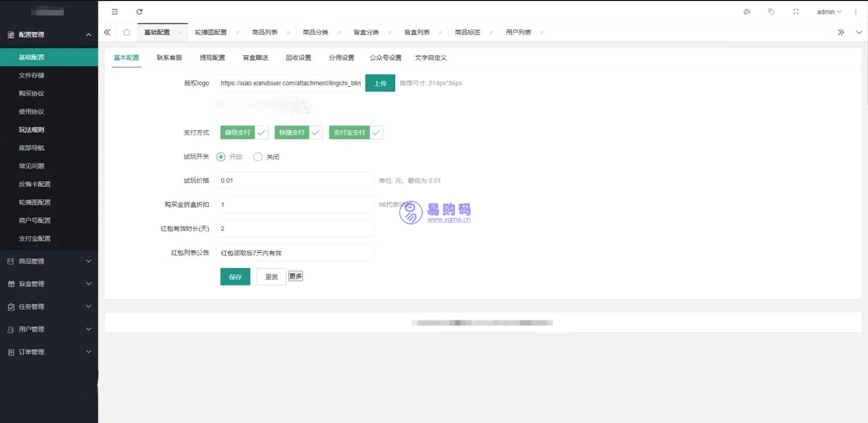Click the tag icon in header
This screenshot has width=868, height=423.
tap(771, 12)
